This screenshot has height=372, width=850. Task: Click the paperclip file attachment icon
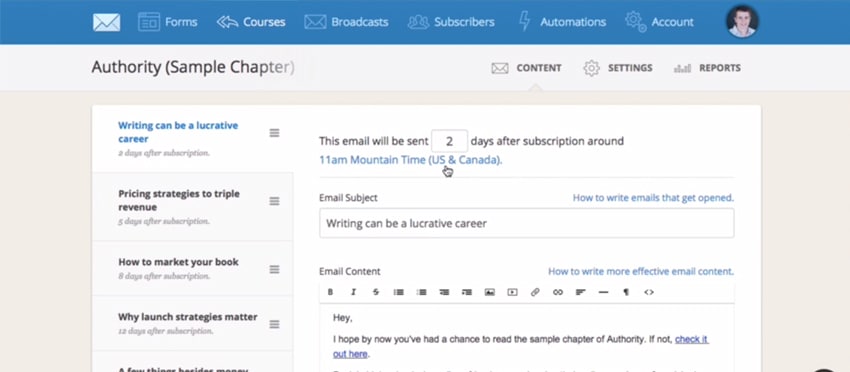535,292
